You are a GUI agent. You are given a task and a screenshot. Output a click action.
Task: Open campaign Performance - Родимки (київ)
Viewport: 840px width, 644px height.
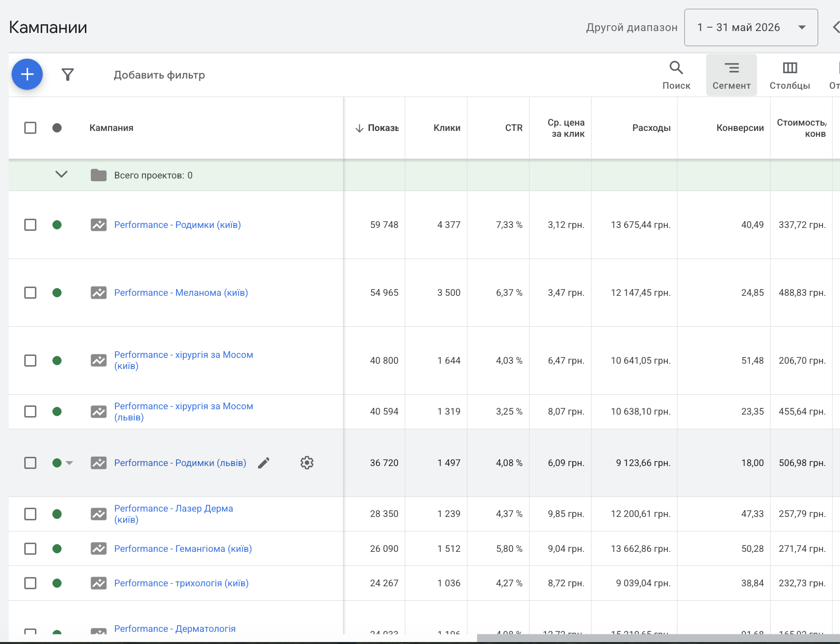178,225
